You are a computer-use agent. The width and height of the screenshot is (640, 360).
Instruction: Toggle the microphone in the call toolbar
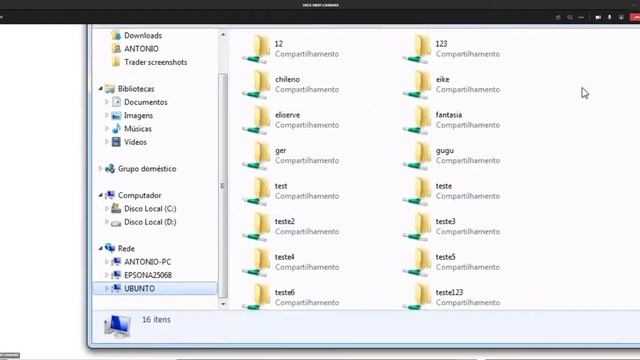[609, 18]
